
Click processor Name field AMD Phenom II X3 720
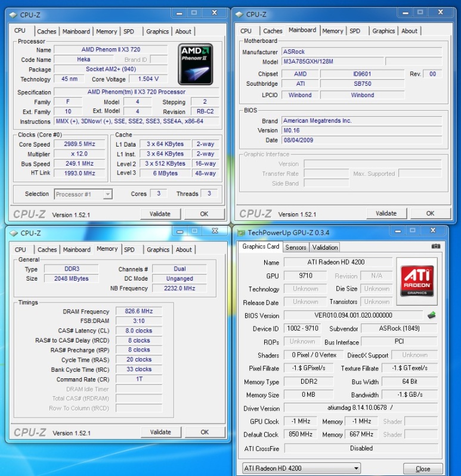(x=110, y=49)
